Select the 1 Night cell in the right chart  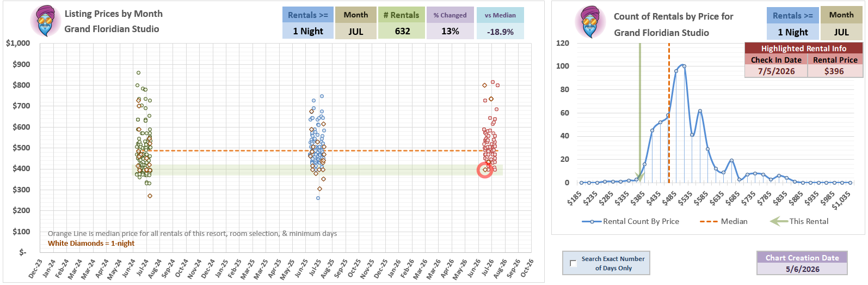click(792, 32)
